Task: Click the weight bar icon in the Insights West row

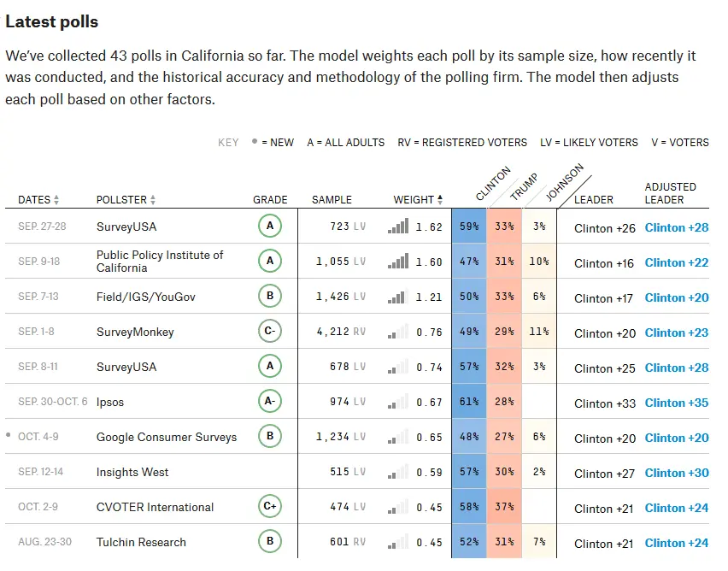Action: (400, 471)
